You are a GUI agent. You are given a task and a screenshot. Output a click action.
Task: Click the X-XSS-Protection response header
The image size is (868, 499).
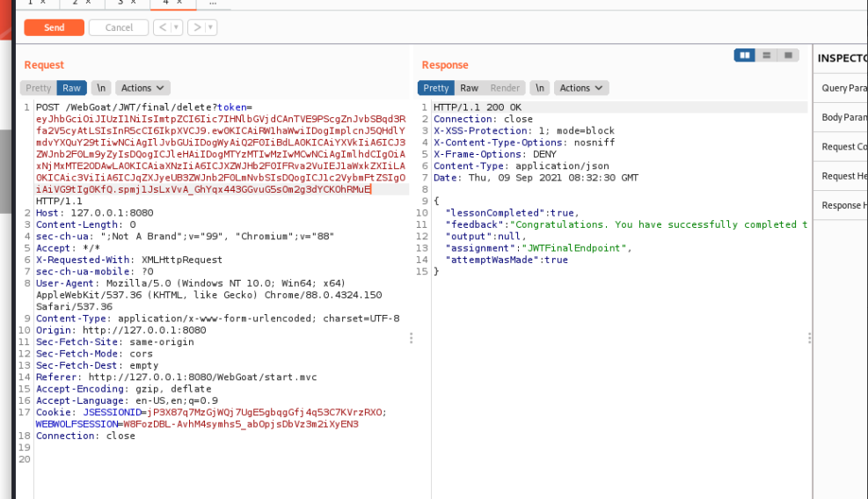click(523, 131)
